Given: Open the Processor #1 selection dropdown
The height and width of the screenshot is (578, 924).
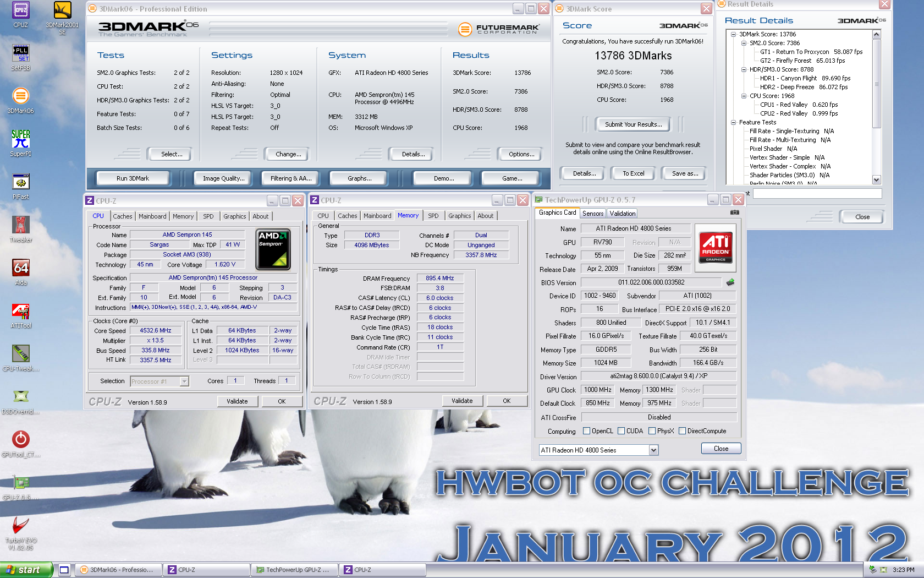Looking at the screenshot, I should click(184, 381).
